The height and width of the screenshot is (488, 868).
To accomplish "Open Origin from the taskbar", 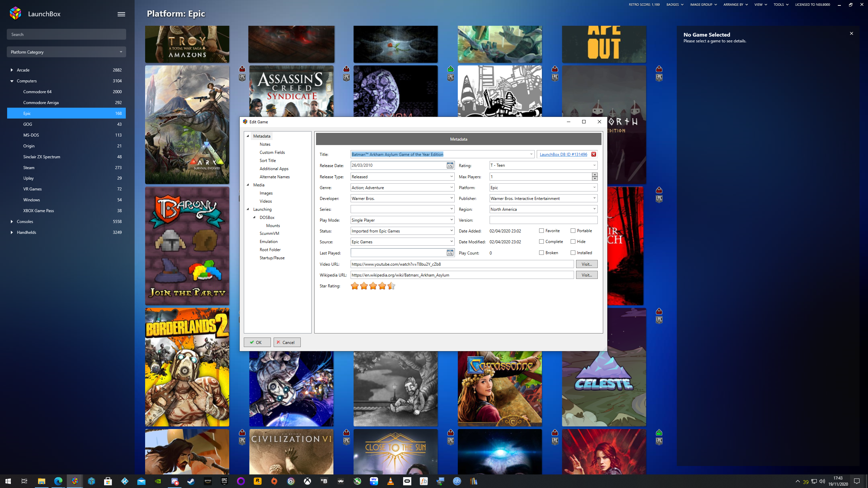I will click(274, 481).
